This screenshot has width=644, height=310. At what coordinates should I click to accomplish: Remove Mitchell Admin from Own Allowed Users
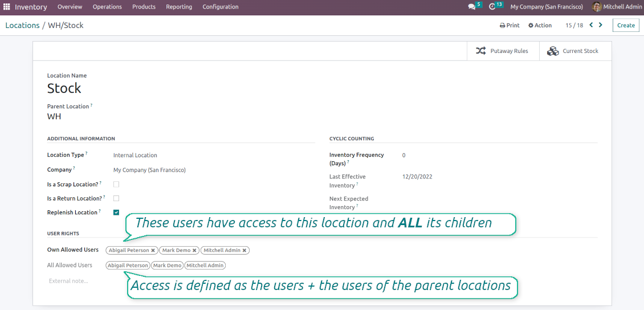pos(244,250)
